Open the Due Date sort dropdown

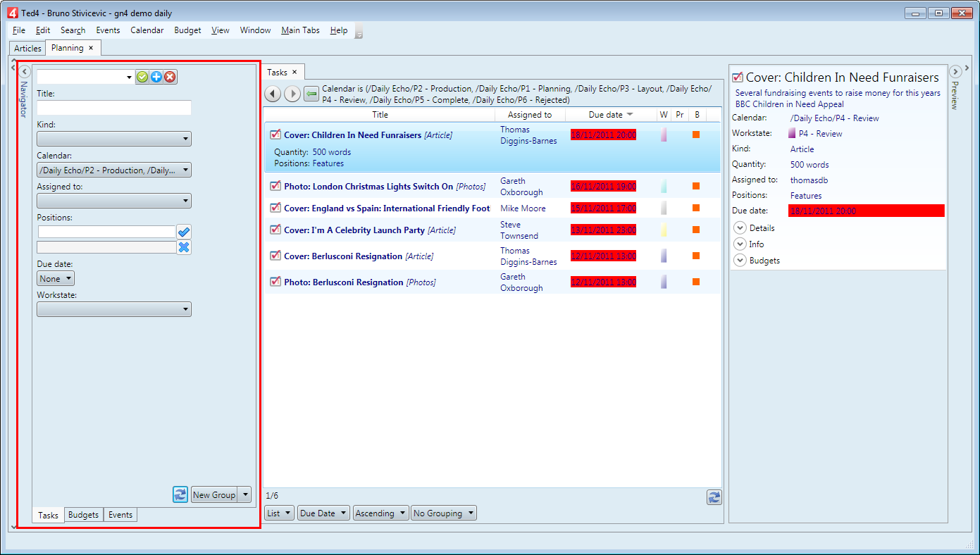click(x=323, y=513)
